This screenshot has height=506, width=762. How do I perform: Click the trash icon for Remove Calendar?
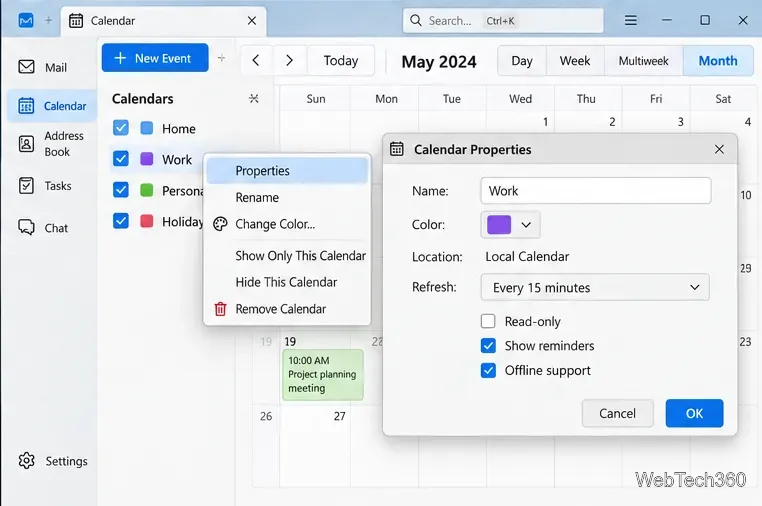coord(220,309)
